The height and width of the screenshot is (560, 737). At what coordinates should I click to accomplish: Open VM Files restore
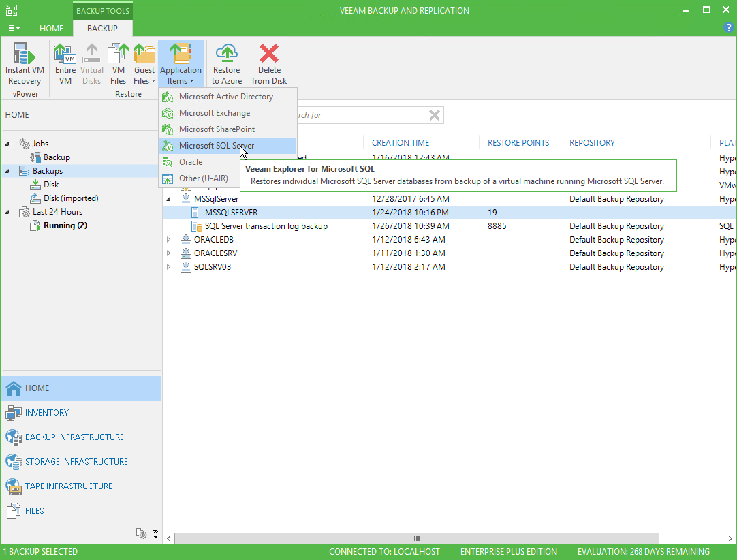point(118,64)
